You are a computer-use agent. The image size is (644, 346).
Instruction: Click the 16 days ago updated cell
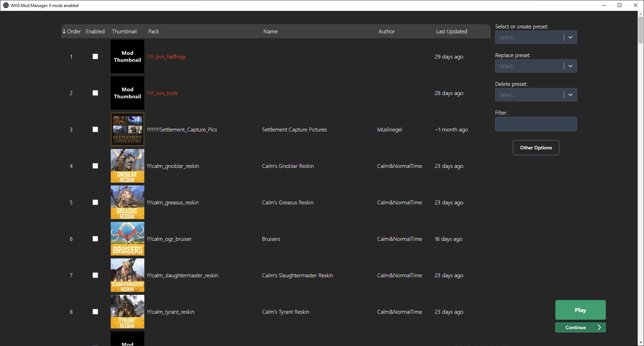[448, 239]
